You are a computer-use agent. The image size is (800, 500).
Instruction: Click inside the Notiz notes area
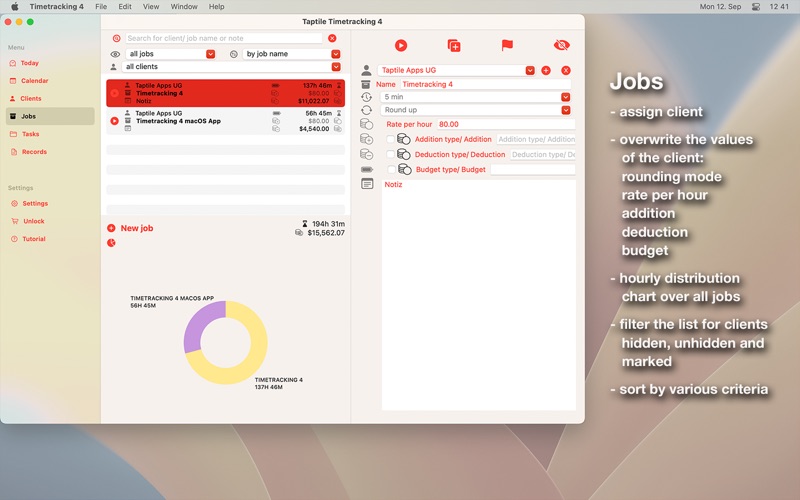click(479, 295)
